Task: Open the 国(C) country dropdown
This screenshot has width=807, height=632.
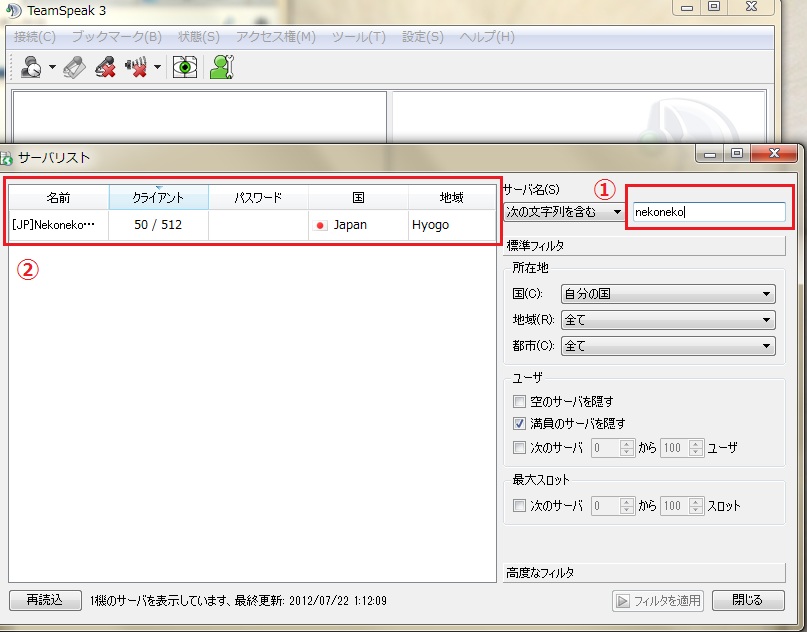Action: 668,294
